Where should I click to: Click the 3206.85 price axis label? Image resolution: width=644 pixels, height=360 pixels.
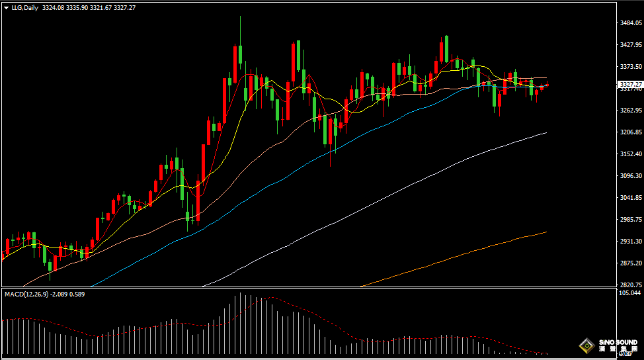[631, 132]
